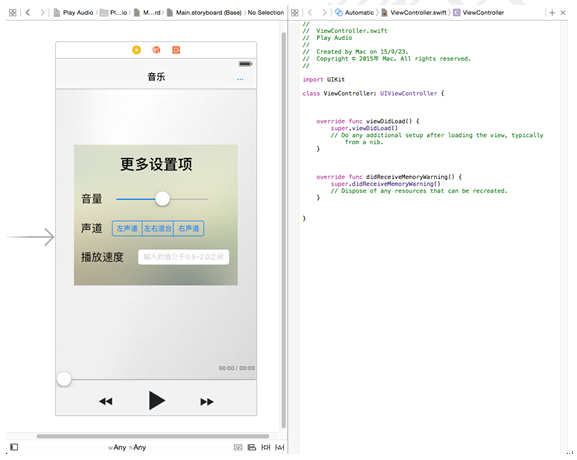Select the 音乐 navigation title
The image size is (577, 460).
[x=156, y=77]
